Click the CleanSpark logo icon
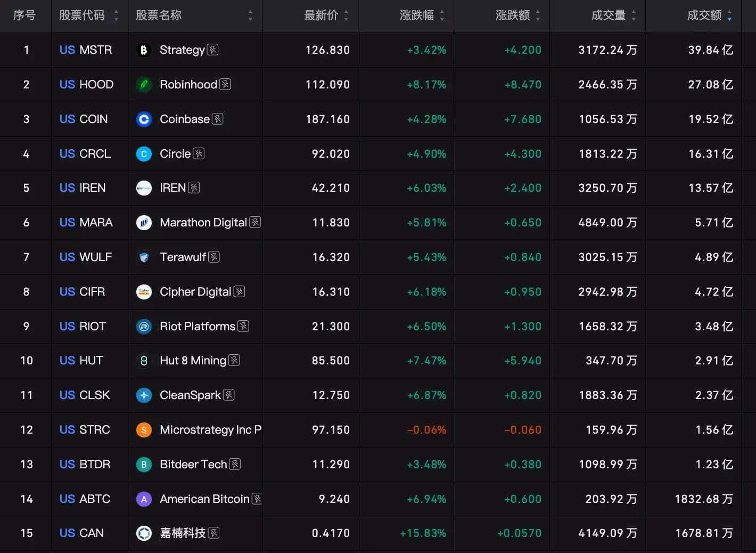 (144, 395)
